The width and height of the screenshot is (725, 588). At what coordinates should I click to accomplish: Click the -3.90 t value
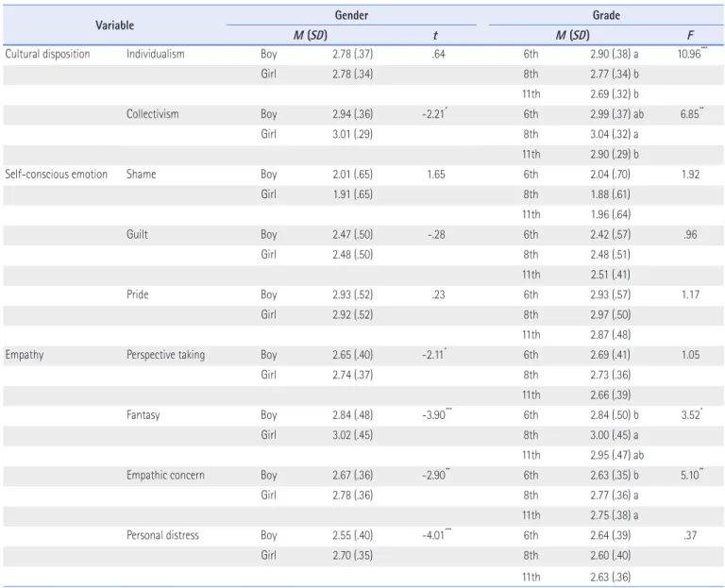coord(436,414)
